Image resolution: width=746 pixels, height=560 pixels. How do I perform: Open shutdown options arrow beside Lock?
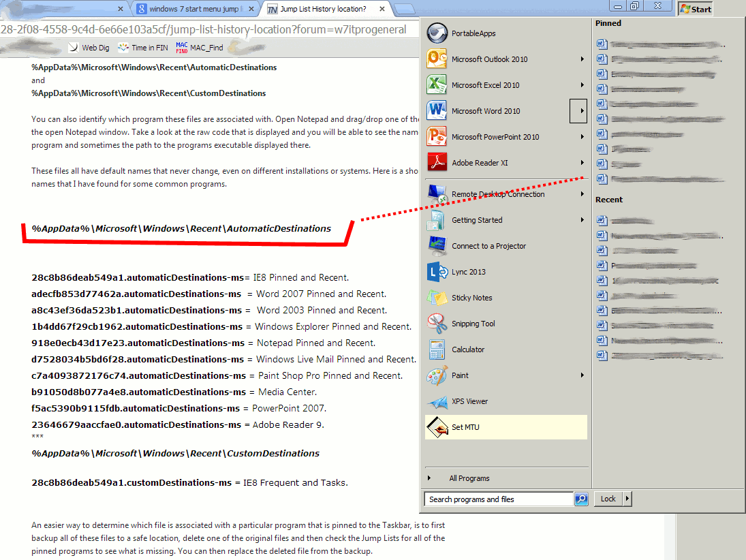tap(627, 499)
